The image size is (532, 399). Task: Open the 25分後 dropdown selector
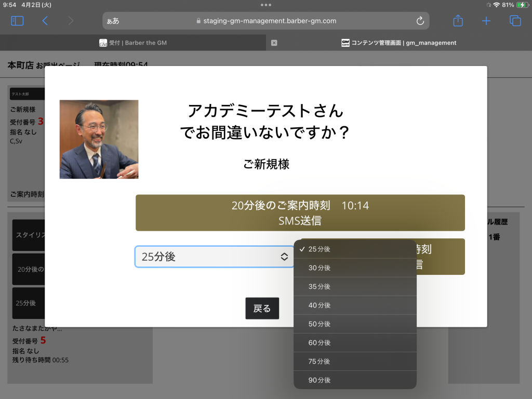[214, 257]
